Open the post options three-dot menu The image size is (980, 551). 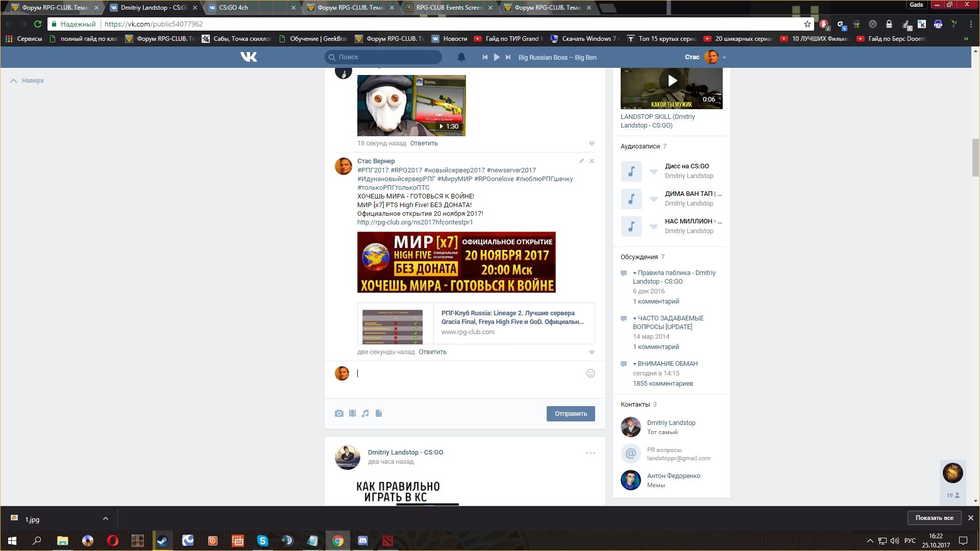[x=591, y=453]
